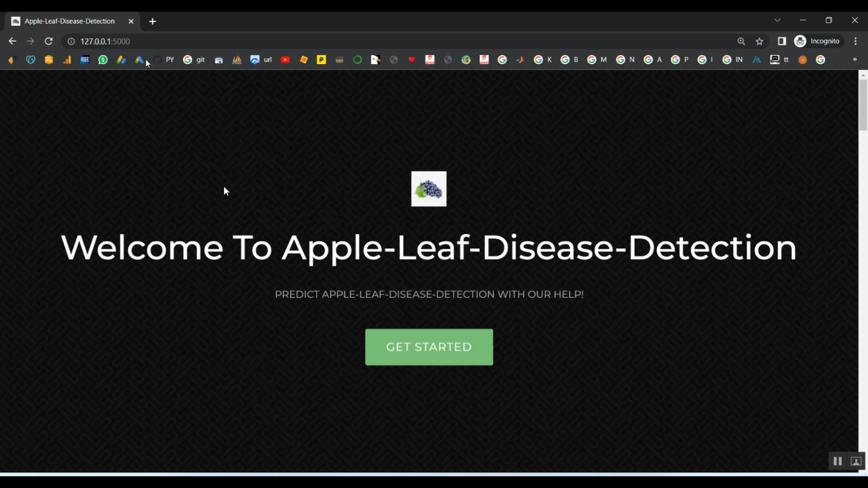Open the IEEE bookmark
Image resolution: width=868 pixels, height=488 pixels.
pos(85,60)
